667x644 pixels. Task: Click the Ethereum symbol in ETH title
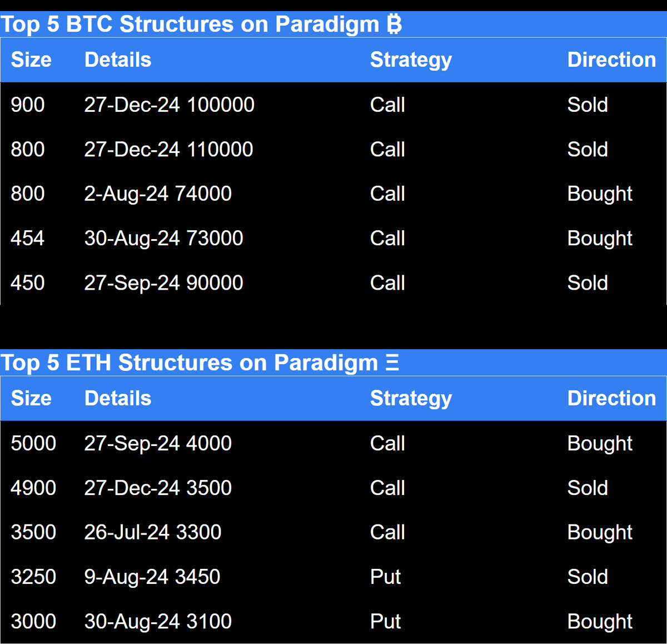pyautogui.click(x=392, y=363)
